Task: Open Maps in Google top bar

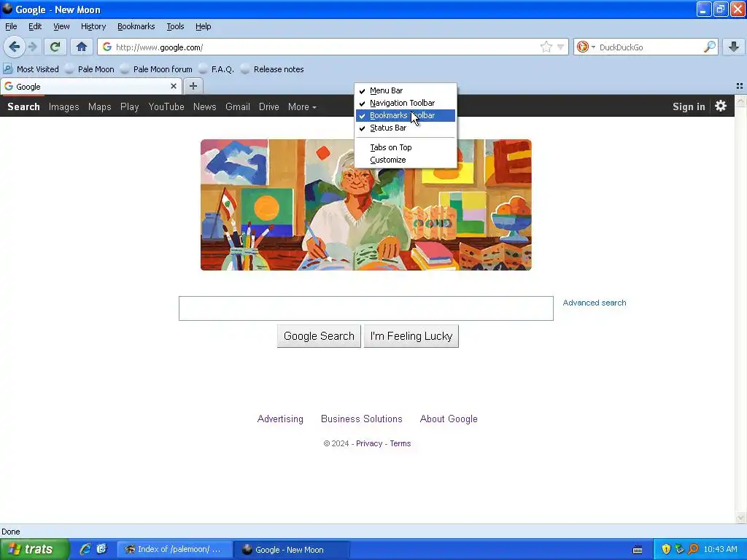Action: tap(99, 106)
